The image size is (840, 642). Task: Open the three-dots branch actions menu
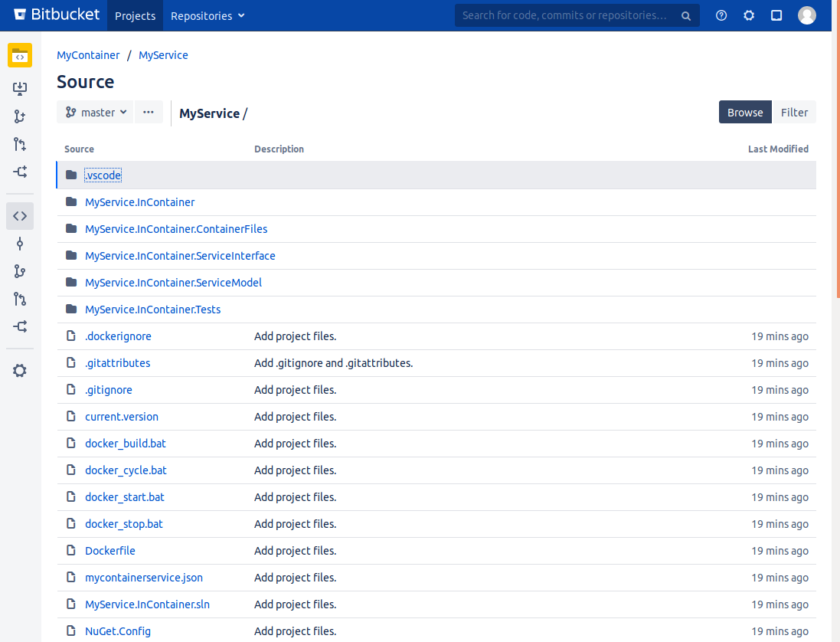pyautogui.click(x=149, y=112)
